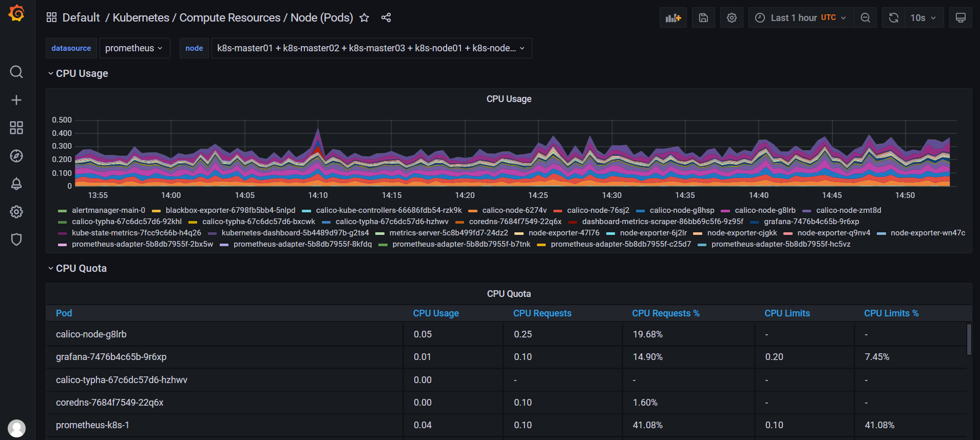Toggle node-exporter-wn47c legend series
This screenshot has height=440, width=980.
pos(928,233)
